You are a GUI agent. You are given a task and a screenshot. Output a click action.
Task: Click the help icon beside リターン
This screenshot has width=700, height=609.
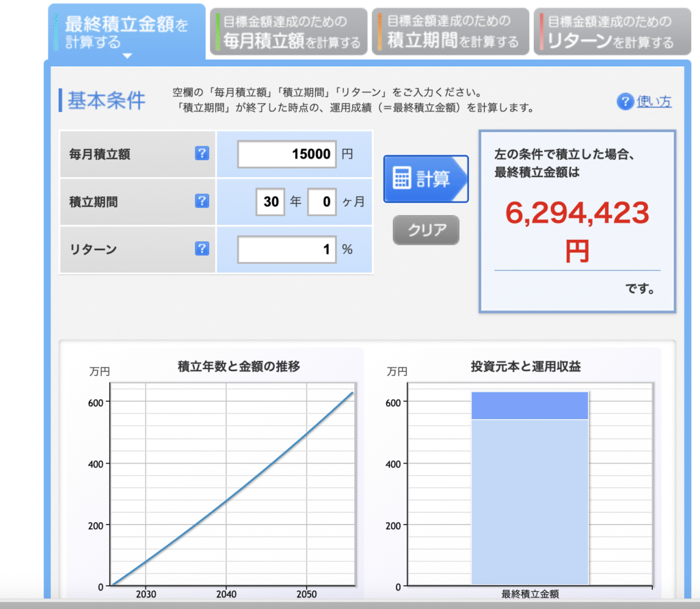tap(202, 249)
